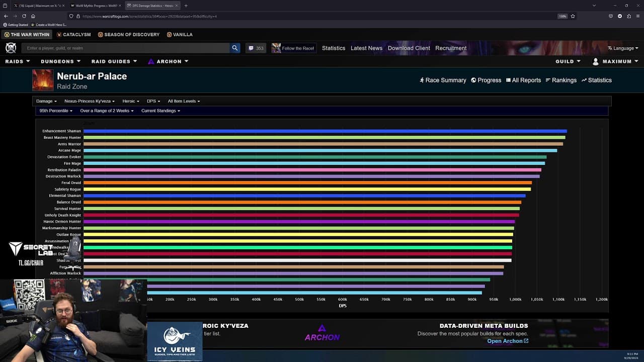The width and height of the screenshot is (644, 362).
Task: Click the 130% zoom level indicator
Action: pyautogui.click(x=562, y=16)
